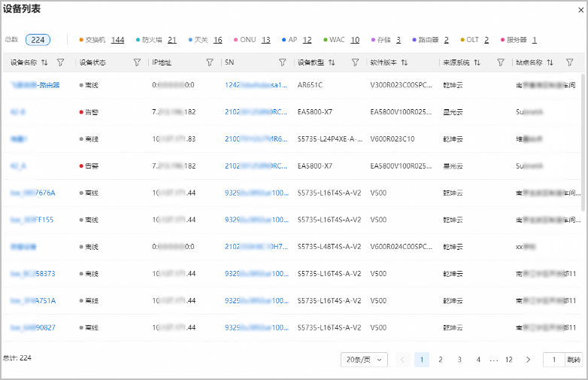This screenshot has width=588, height=380.
Task: Open filter for SN column
Action: [283, 62]
